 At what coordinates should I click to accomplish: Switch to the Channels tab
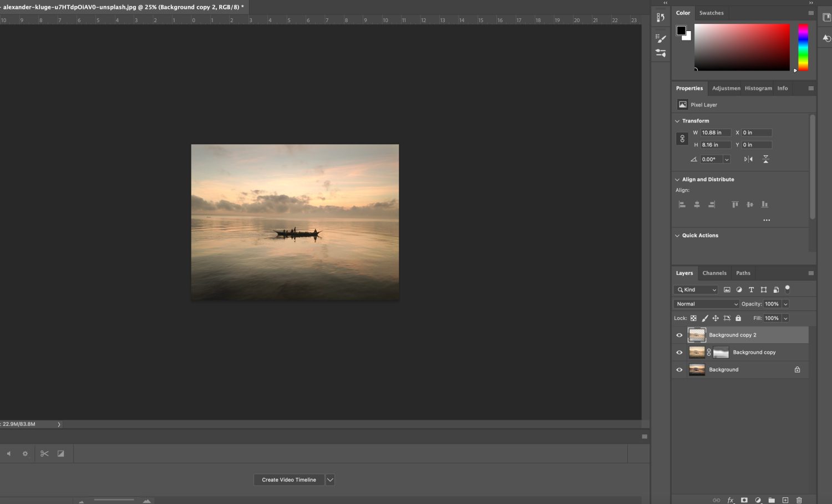click(714, 273)
